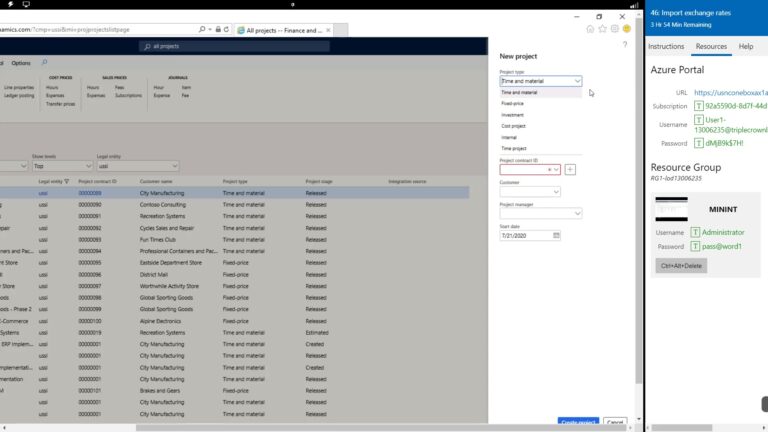768x432 pixels.
Task: Click the smiley feedback icon
Action: [x=627, y=29]
